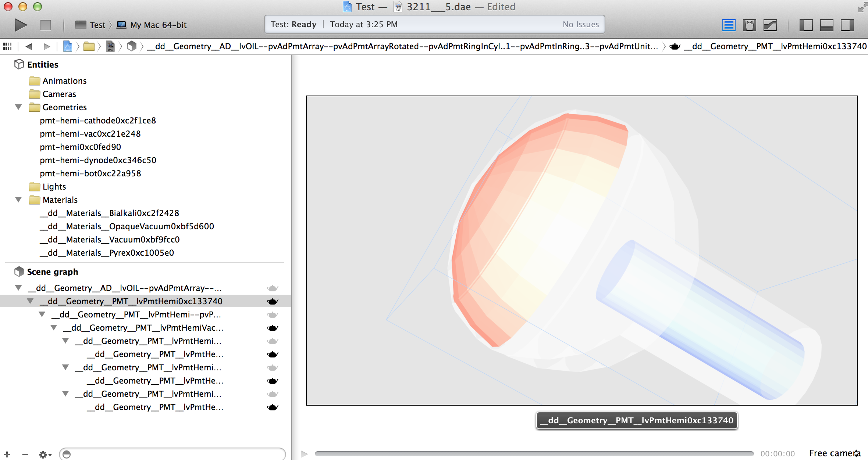Click the animation timeline slider
The width and height of the screenshot is (868, 460).
pos(534,454)
